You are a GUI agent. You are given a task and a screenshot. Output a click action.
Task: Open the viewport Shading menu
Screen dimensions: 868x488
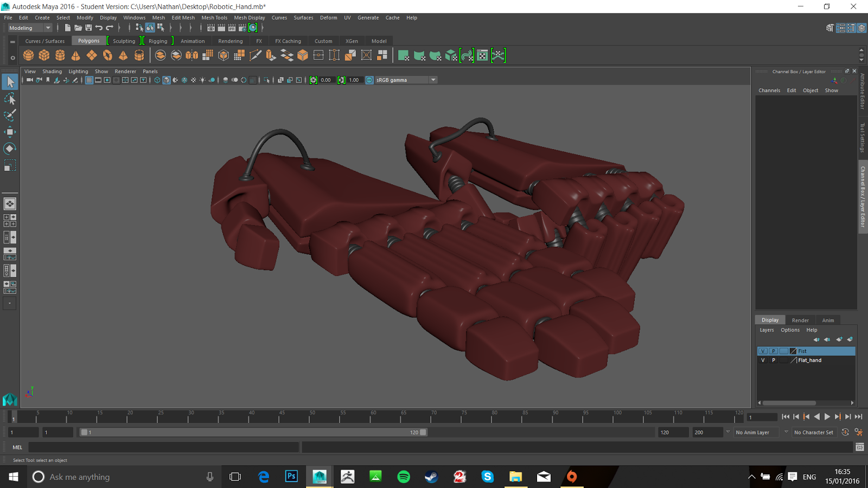coord(52,72)
